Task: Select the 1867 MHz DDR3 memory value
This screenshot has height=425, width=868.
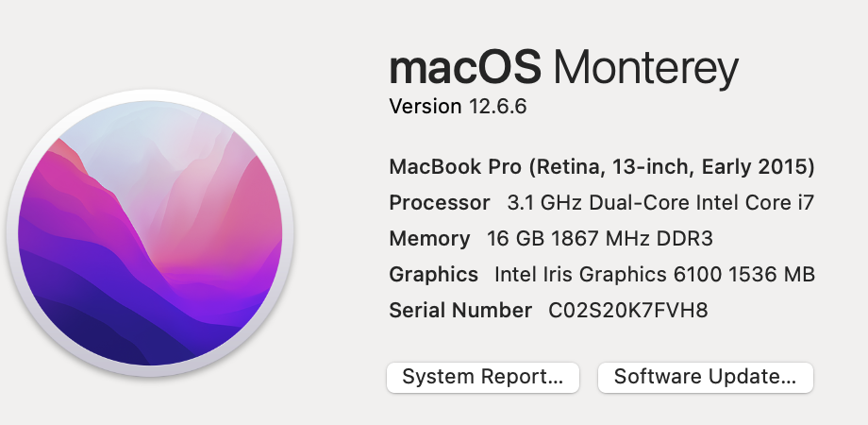Action: pos(631,239)
